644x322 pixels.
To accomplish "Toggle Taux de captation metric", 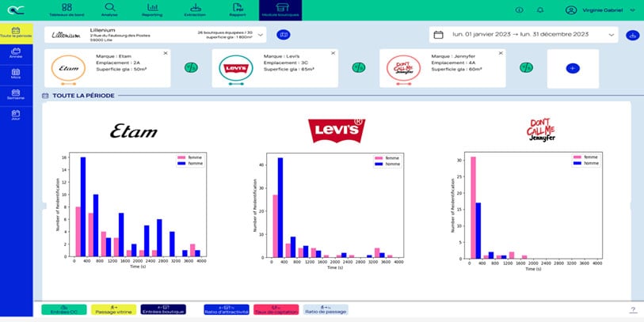I will point(276,309).
